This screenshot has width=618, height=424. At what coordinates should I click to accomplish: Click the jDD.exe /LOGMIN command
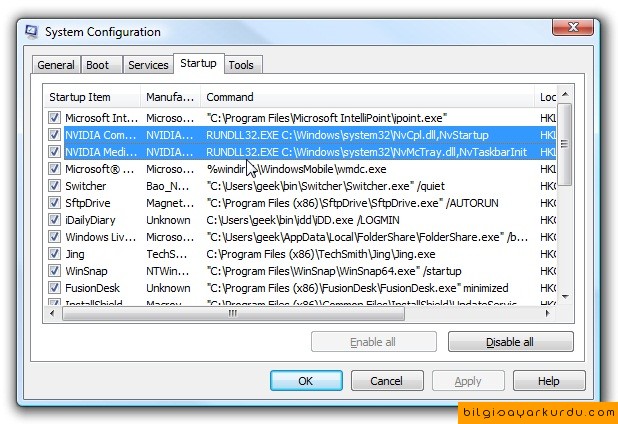(303, 220)
